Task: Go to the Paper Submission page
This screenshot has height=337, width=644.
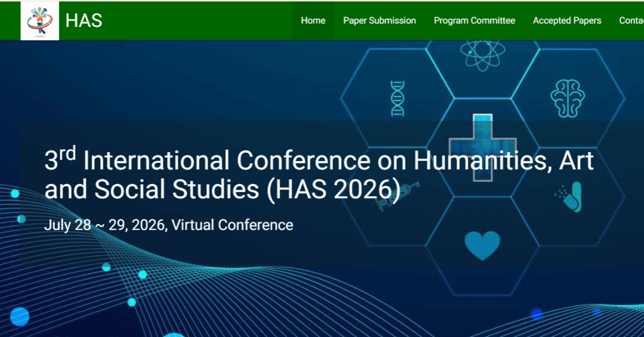Action: click(x=379, y=20)
